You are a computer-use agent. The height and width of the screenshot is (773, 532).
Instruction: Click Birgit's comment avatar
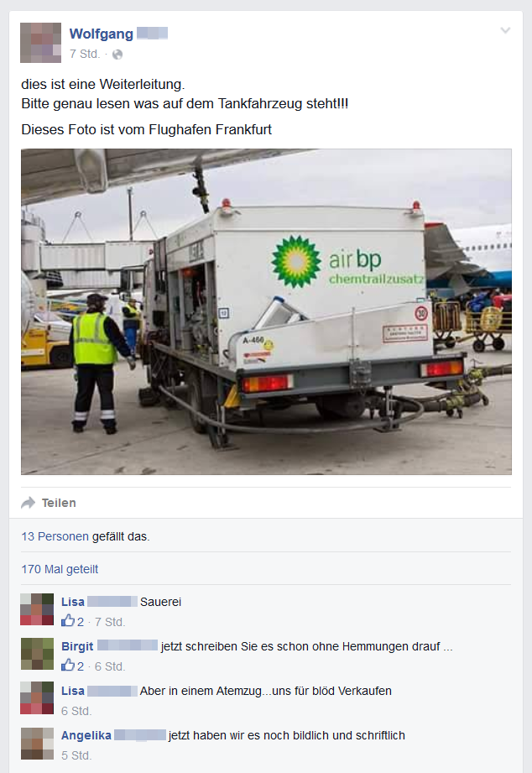coord(37,654)
